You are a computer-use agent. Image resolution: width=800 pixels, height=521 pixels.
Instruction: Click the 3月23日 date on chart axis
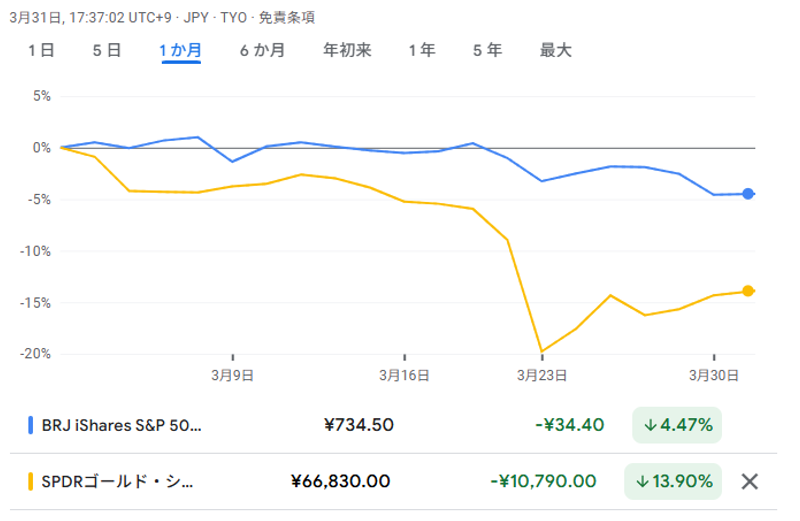tap(542, 376)
